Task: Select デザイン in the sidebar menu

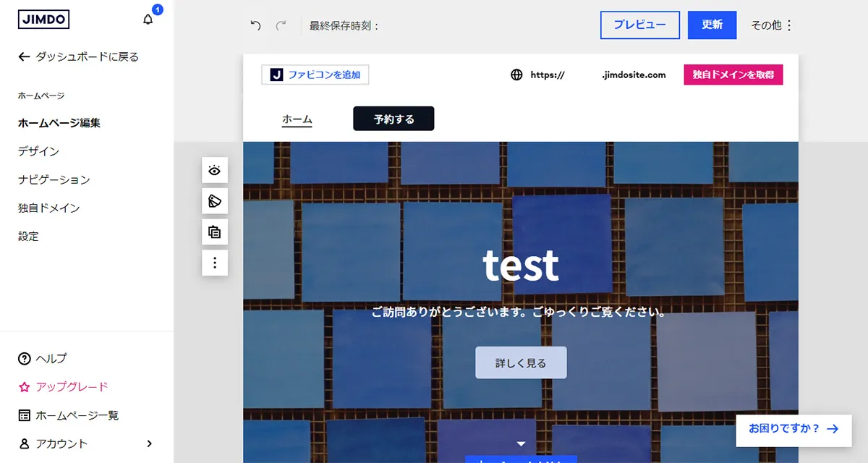Action: tap(38, 151)
